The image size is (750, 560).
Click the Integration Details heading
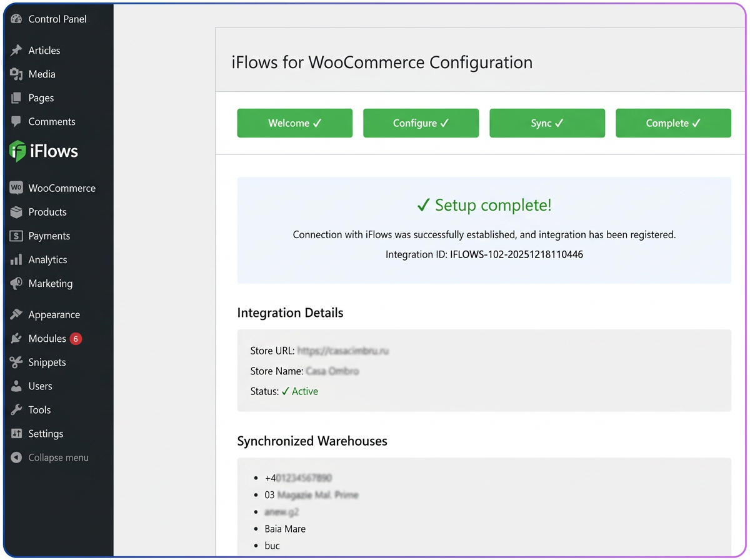coord(291,313)
